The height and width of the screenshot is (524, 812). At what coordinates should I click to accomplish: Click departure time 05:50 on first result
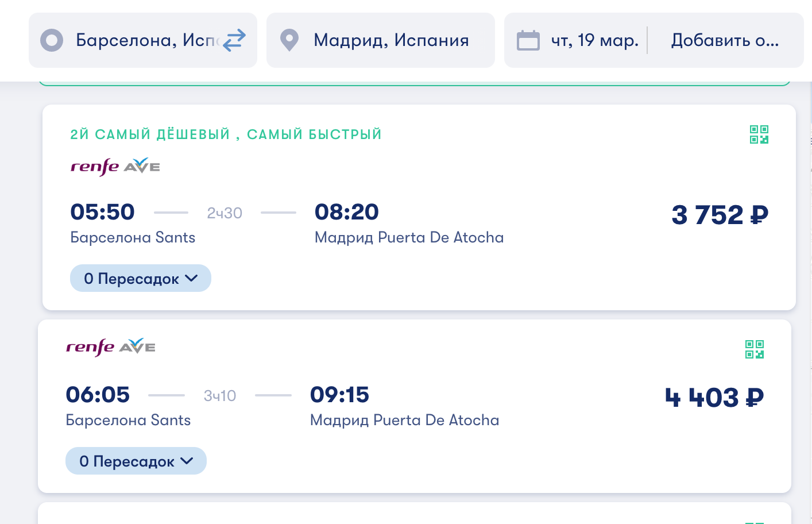(x=102, y=212)
